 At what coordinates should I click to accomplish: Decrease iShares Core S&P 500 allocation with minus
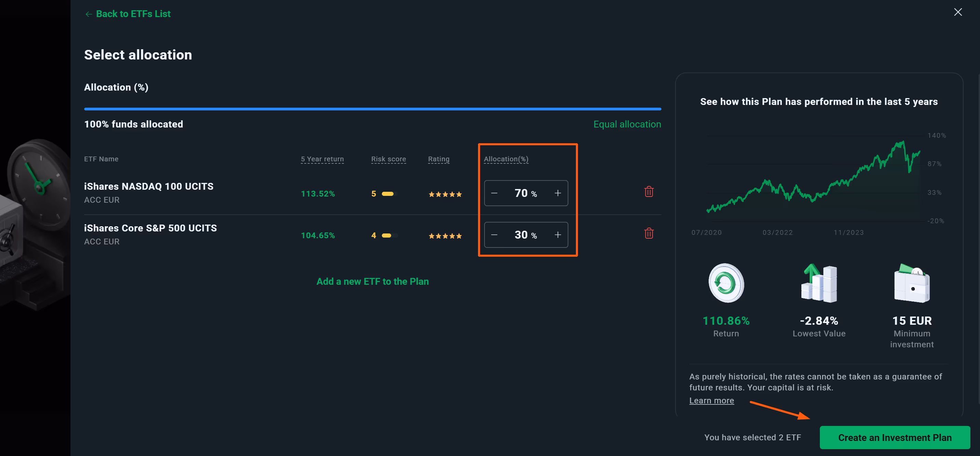tap(494, 235)
